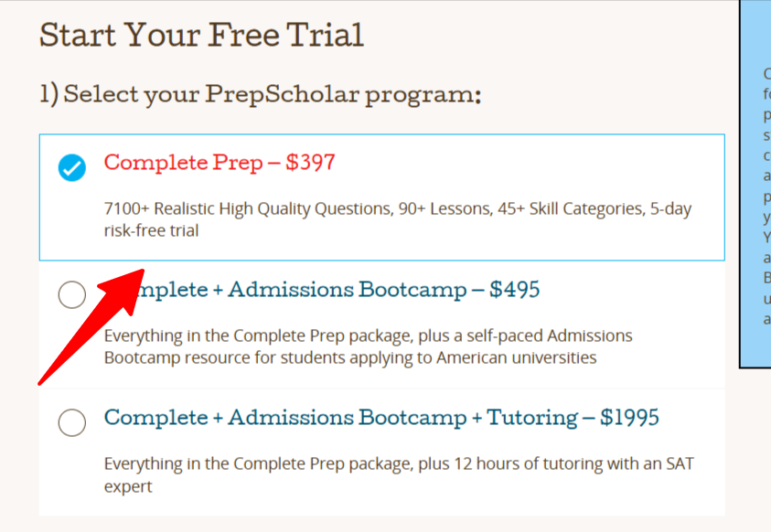
Task: Click the Complete + Admissions Bootcamp title text
Action: coord(338,290)
